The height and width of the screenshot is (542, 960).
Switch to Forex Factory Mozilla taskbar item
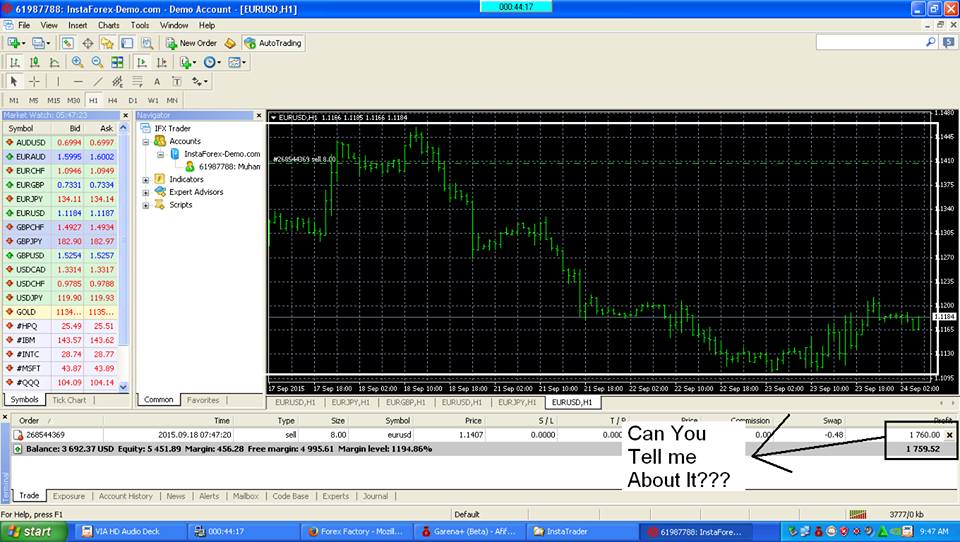356,532
